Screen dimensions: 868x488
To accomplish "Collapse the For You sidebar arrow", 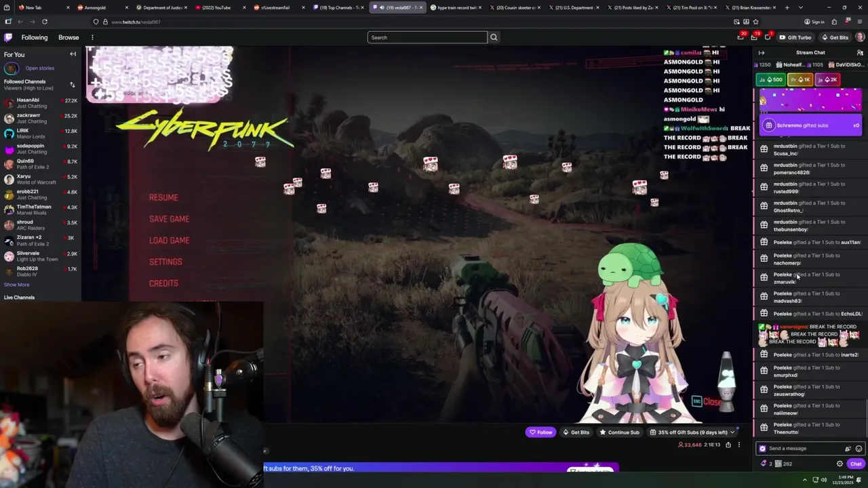I will 73,54.
